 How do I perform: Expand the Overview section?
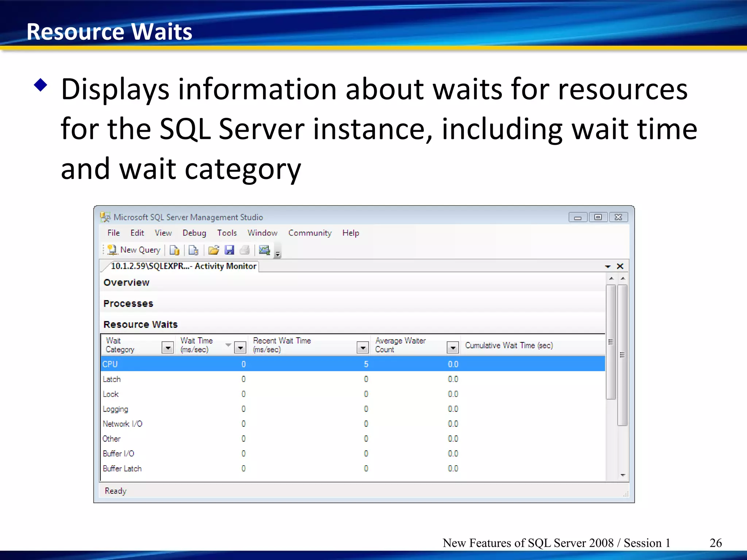126,283
